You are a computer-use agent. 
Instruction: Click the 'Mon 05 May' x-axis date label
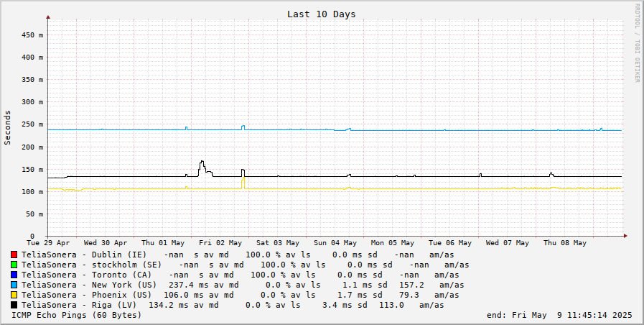[x=393, y=243]
